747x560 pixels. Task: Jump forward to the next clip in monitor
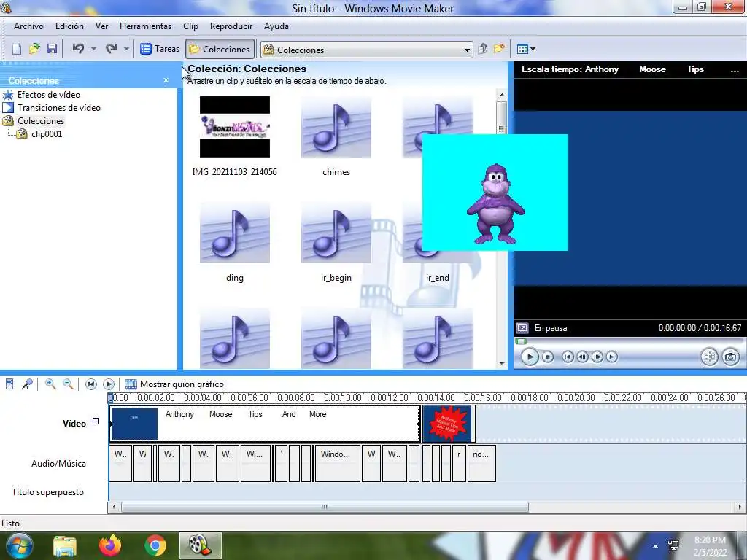click(612, 357)
